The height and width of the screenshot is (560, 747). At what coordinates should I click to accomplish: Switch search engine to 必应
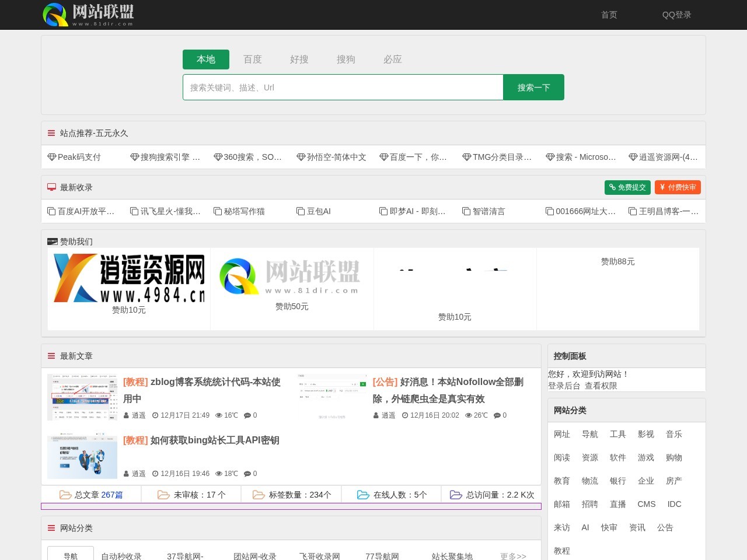[x=392, y=59]
